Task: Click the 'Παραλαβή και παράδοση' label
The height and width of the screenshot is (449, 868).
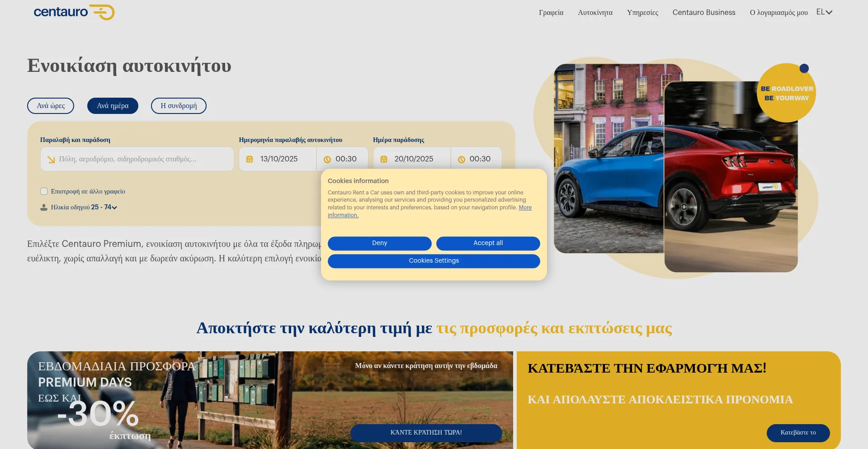Action: click(75, 140)
